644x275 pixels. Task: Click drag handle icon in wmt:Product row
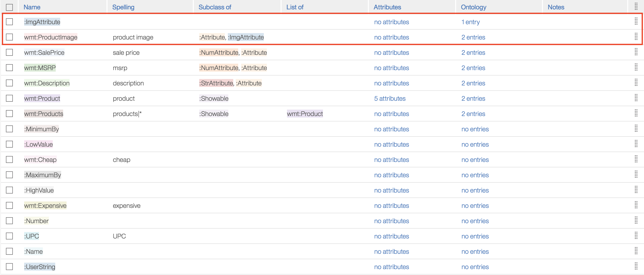pyautogui.click(x=636, y=98)
